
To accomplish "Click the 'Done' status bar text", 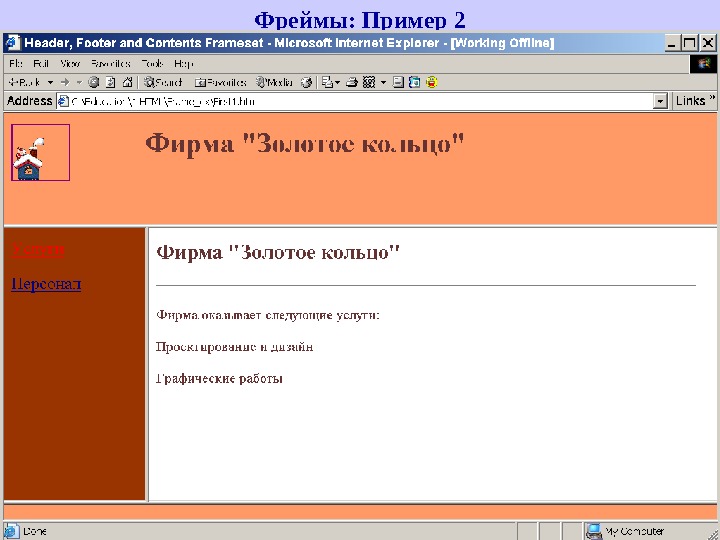I will click(x=35, y=532).
